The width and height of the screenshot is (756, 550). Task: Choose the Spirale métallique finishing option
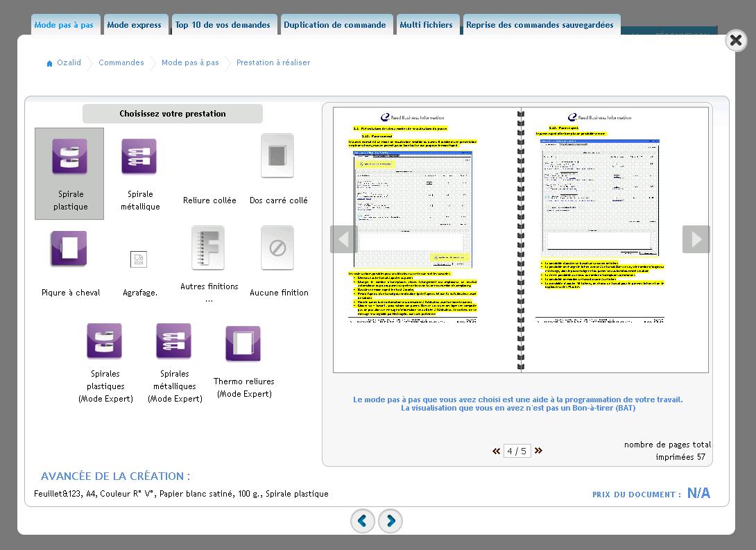click(139, 155)
